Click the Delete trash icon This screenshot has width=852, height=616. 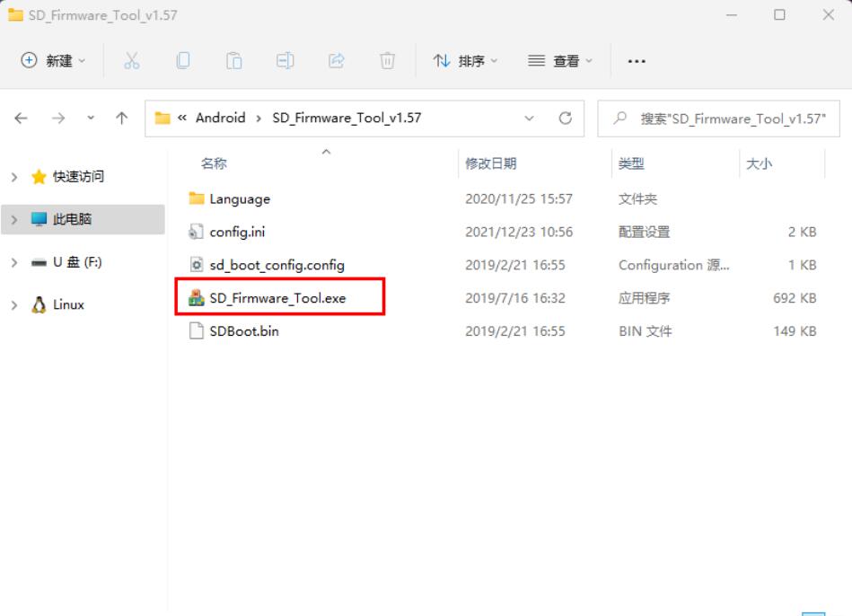point(388,61)
